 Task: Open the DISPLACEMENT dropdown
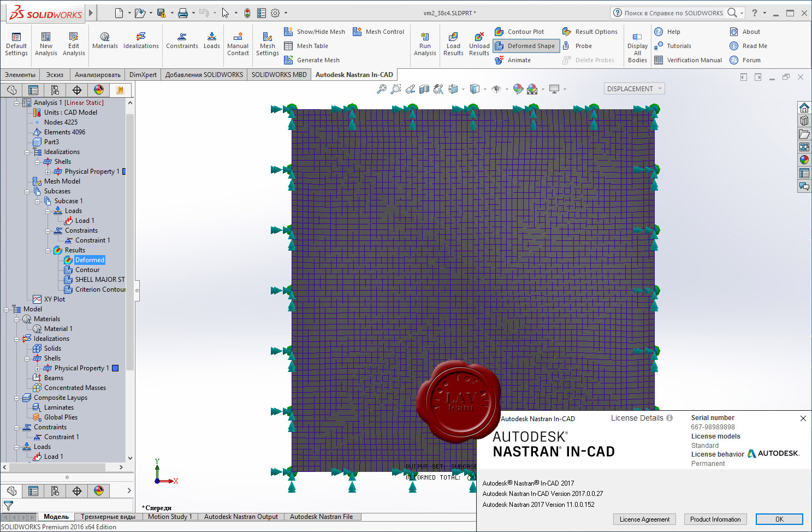click(635, 88)
